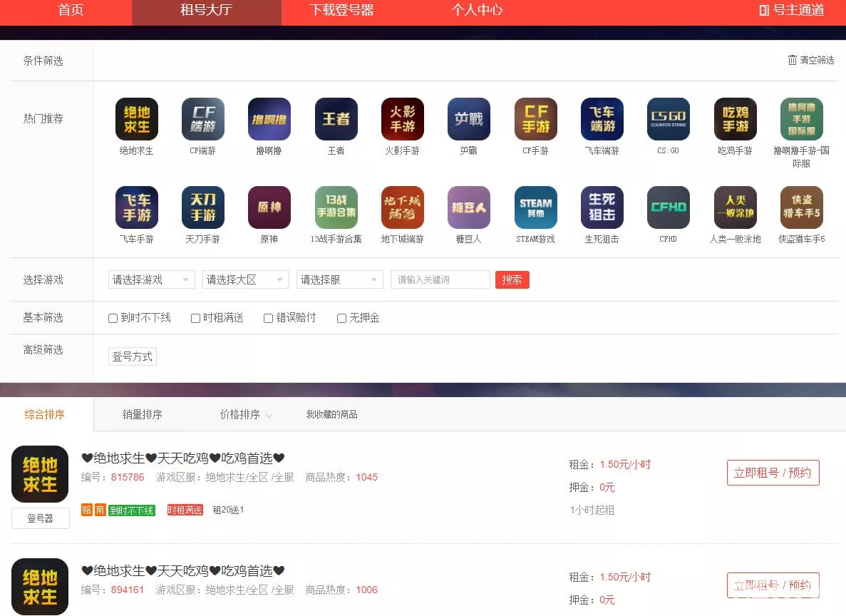Enable the 到时不下线 filter checkbox

click(x=112, y=318)
